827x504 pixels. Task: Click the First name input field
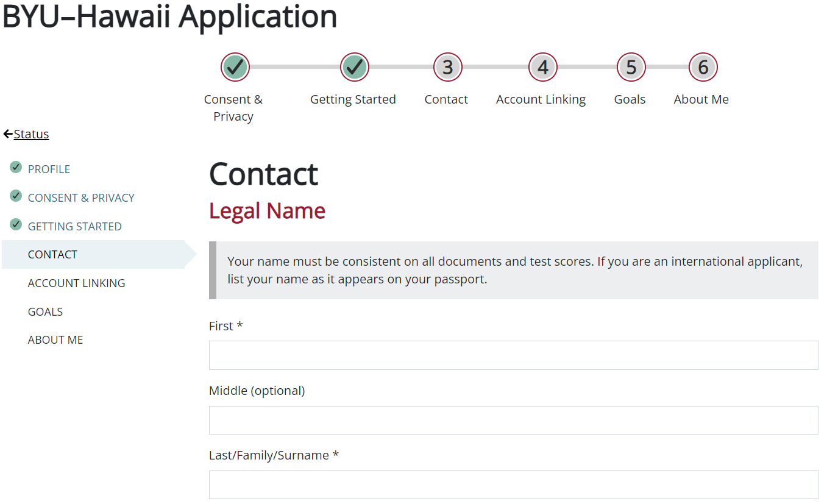pyautogui.click(x=513, y=355)
